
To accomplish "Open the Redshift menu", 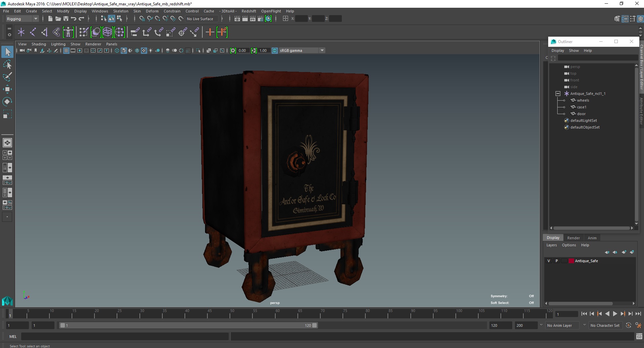I will tap(249, 11).
